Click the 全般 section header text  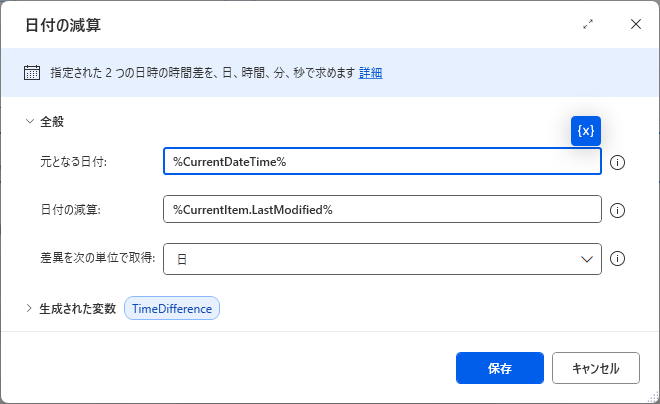(x=52, y=122)
